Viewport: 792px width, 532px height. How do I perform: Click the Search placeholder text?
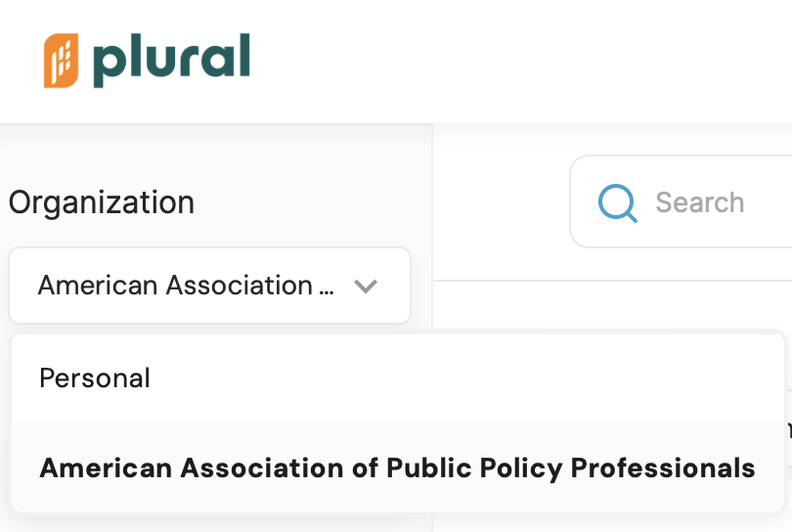pyautogui.click(x=699, y=203)
